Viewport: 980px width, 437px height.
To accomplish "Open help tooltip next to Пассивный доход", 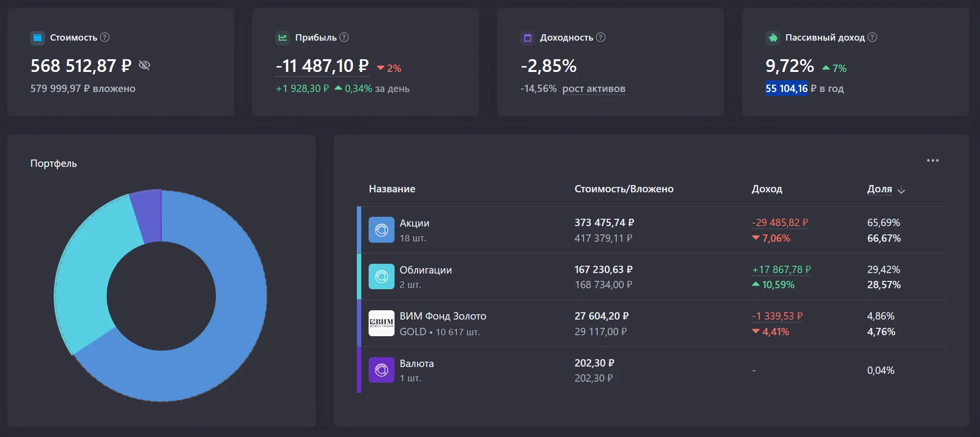I will [x=872, y=37].
